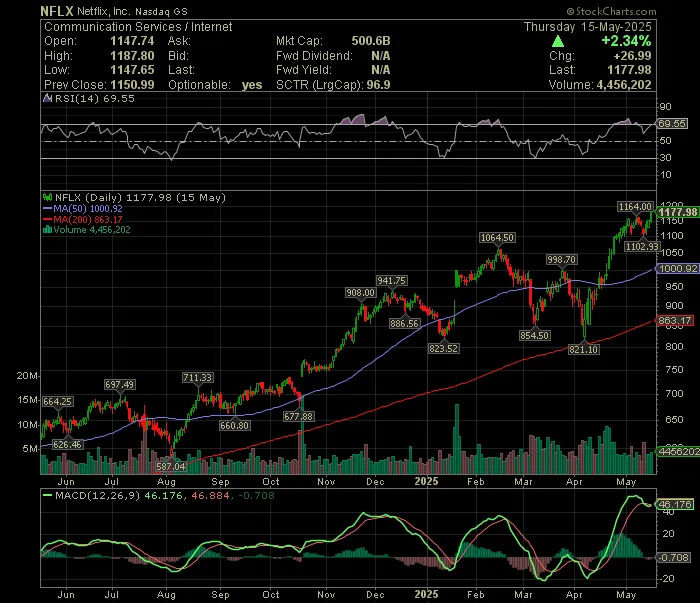Click the Chg value +26.99
This screenshot has height=603, width=700.
[x=632, y=56]
